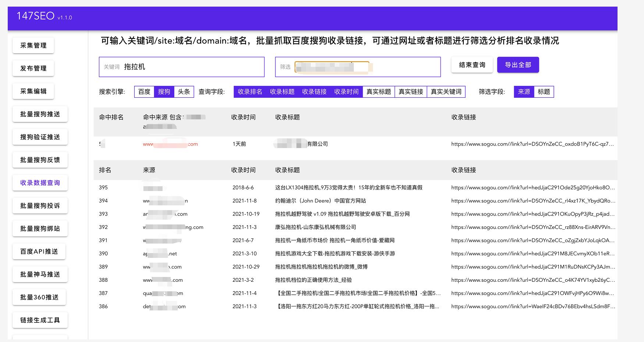
Task: Switch filter field to 标题
Action: pyautogui.click(x=544, y=92)
